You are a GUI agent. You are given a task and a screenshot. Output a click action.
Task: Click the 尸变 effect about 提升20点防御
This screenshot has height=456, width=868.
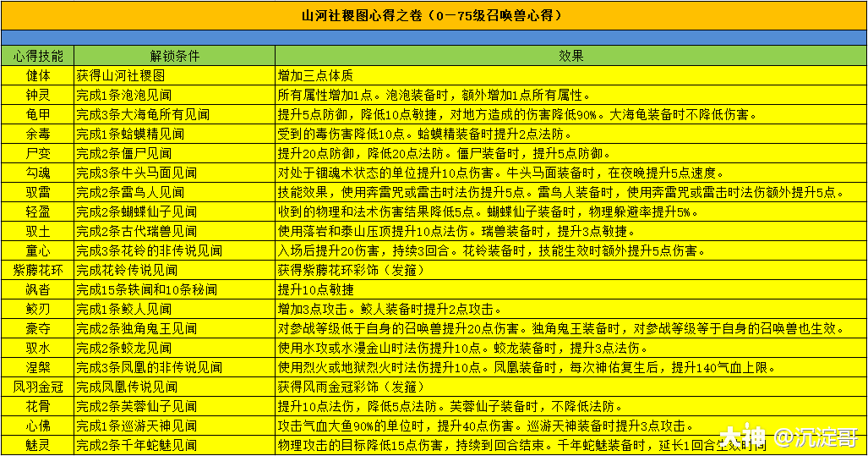pos(570,153)
